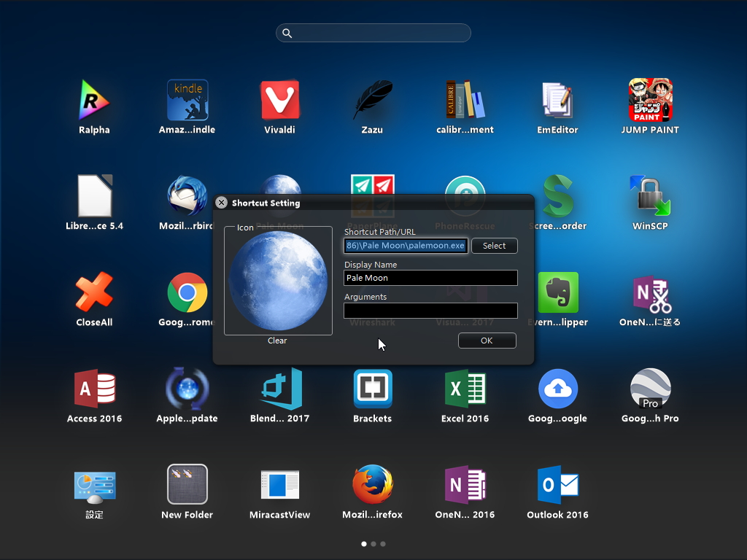Go to the second page dot
Image resolution: width=747 pixels, height=560 pixels.
coord(373,544)
